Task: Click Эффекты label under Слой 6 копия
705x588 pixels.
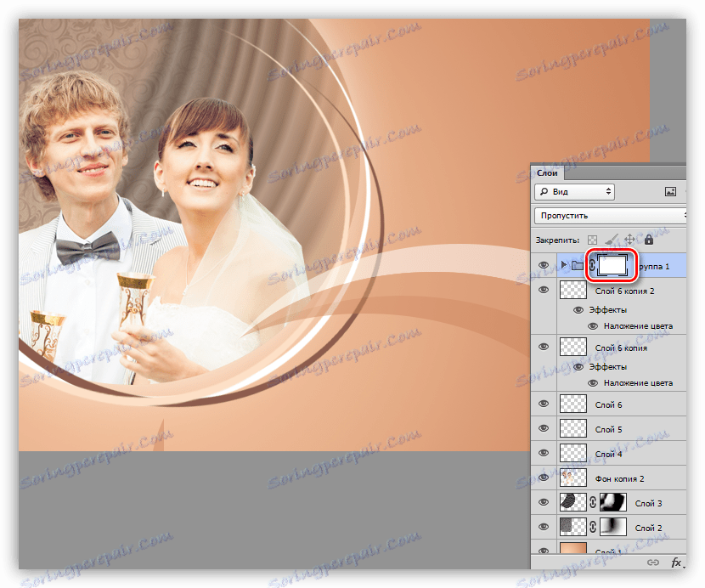Action: 608,367
